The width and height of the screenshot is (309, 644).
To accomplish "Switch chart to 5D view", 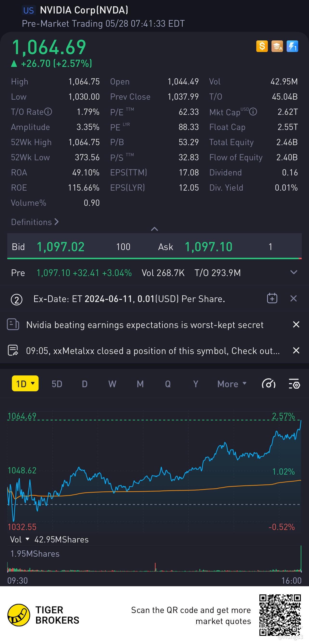I will click(57, 384).
